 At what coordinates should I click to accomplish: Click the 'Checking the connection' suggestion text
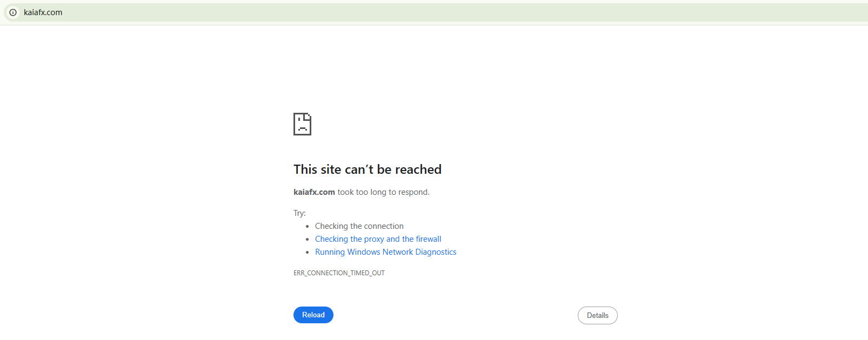coord(359,226)
